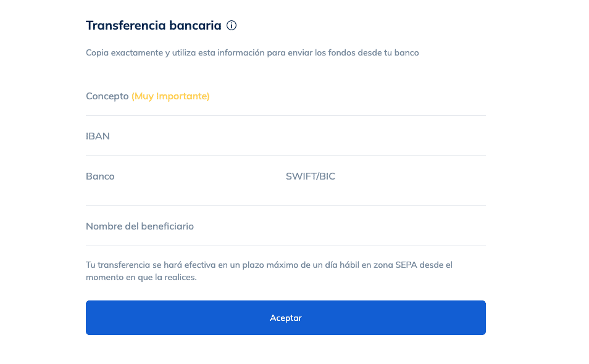Click the empty value area right of IBAN
589x364 pixels.
click(296, 136)
